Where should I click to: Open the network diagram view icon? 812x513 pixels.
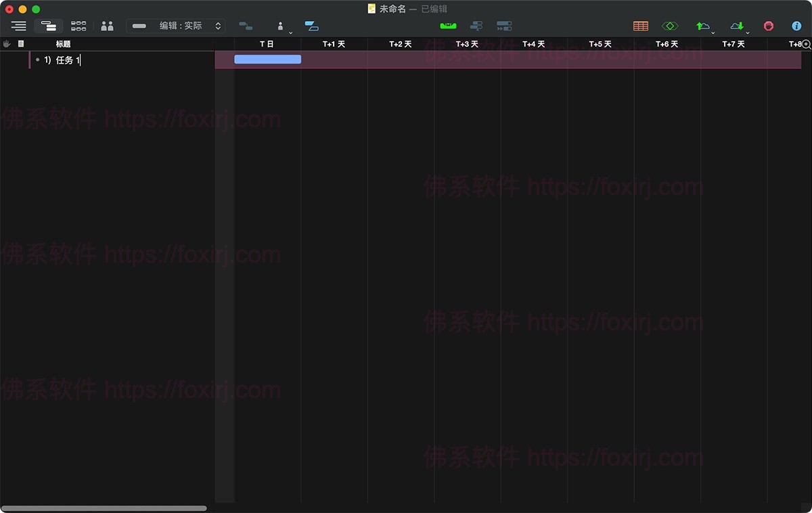(x=78, y=26)
